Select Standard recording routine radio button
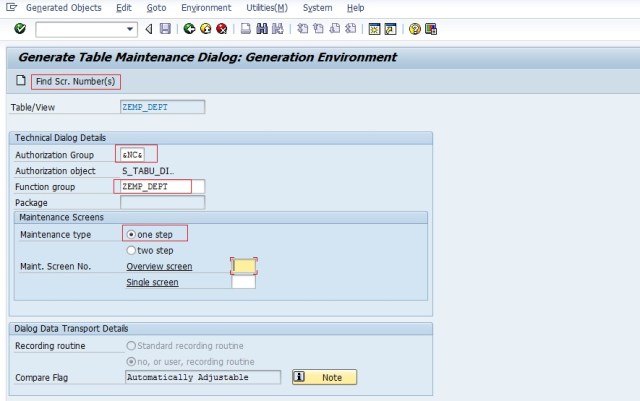 coord(131,346)
